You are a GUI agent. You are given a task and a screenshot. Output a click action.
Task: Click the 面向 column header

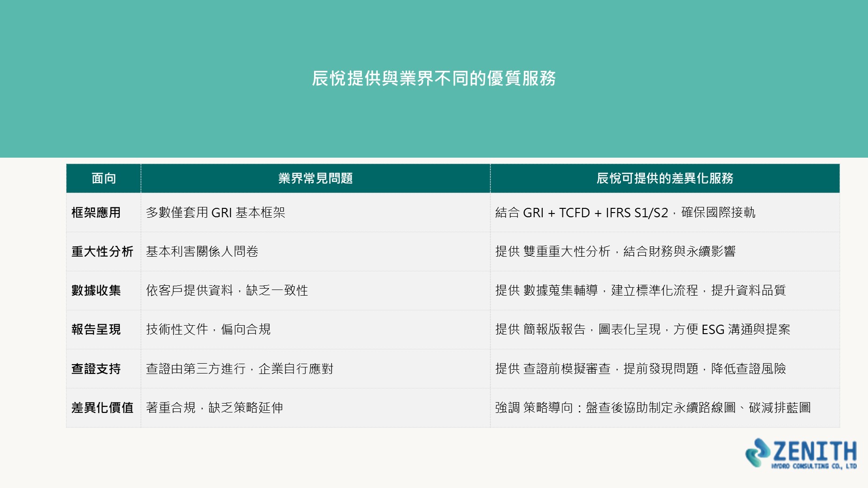coord(104,178)
